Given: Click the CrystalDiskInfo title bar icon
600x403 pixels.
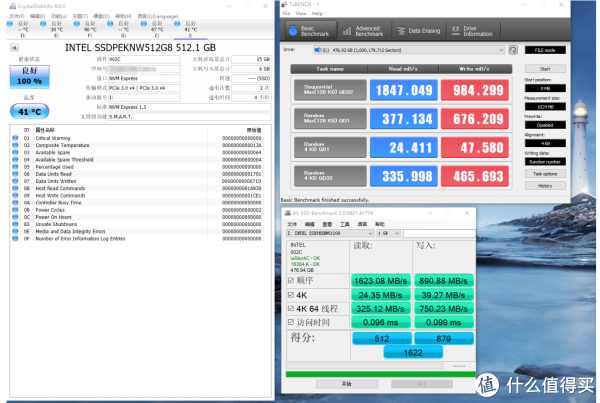Looking at the screenshot, I should tap(13, 6).
